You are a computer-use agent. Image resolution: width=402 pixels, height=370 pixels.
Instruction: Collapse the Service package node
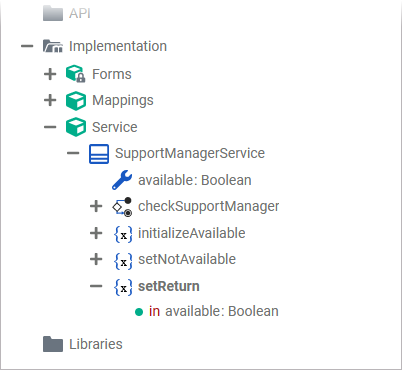[50, 127]
